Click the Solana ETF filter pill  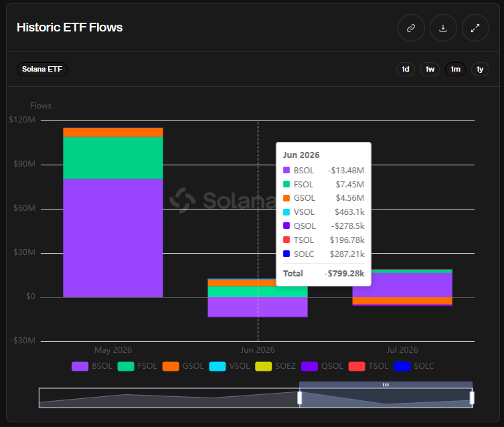(41, 69)
